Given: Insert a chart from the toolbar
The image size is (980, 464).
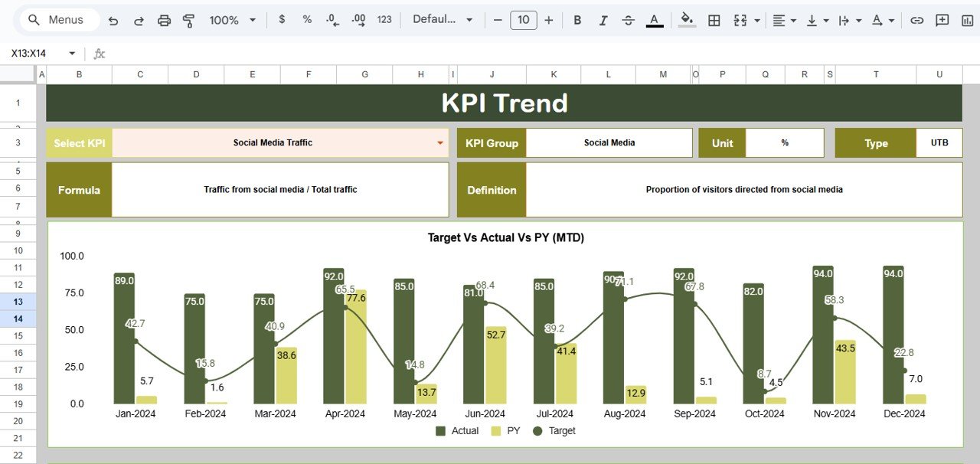Looking at the screenshot, I should [967, 20].
